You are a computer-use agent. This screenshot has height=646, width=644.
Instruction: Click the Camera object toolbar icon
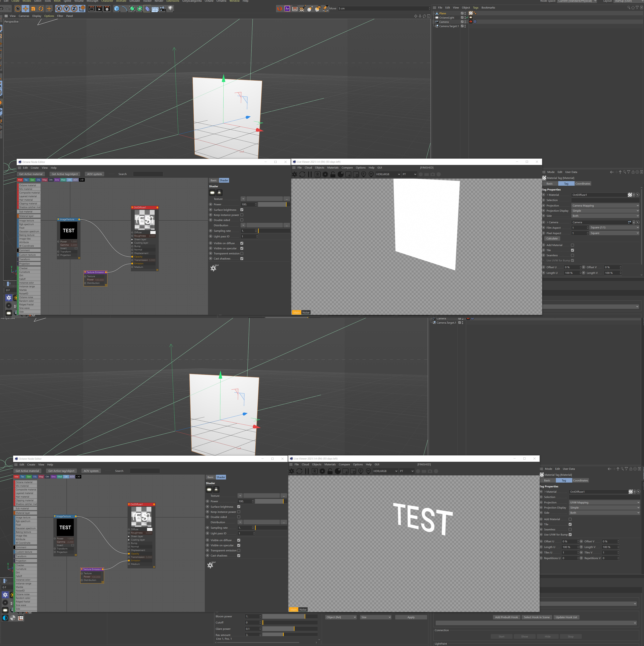point(163,9)
